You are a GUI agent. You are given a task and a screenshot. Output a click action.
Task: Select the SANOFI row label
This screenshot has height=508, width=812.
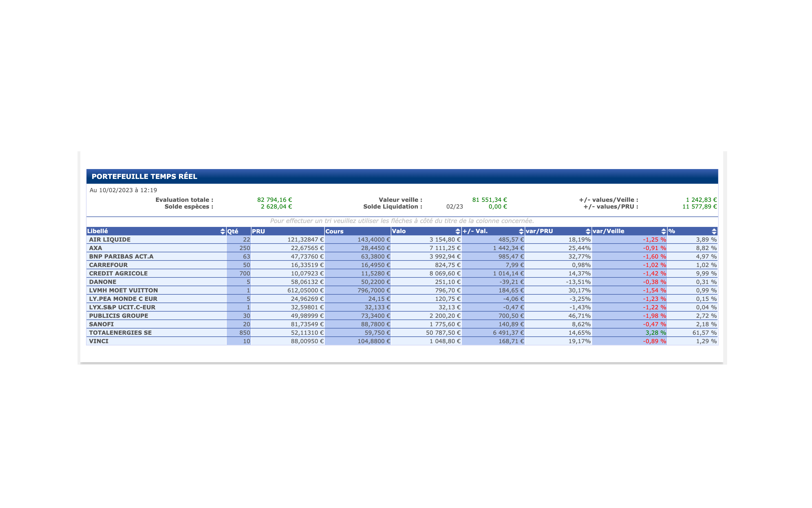101,324
